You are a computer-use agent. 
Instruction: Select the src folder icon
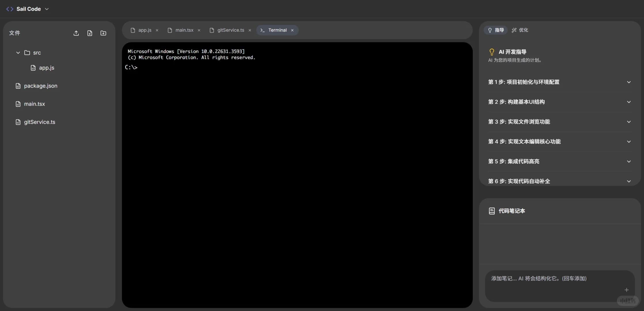point(27,53)
